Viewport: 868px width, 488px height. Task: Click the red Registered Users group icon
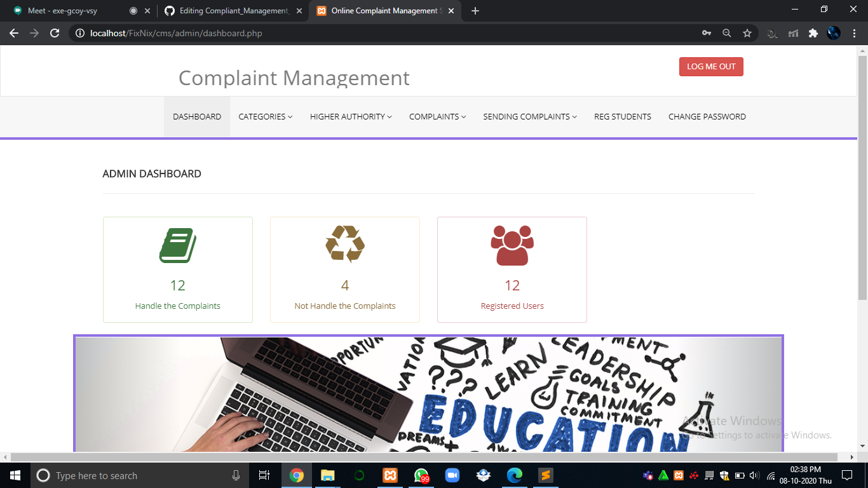click(x=512, y=243)
